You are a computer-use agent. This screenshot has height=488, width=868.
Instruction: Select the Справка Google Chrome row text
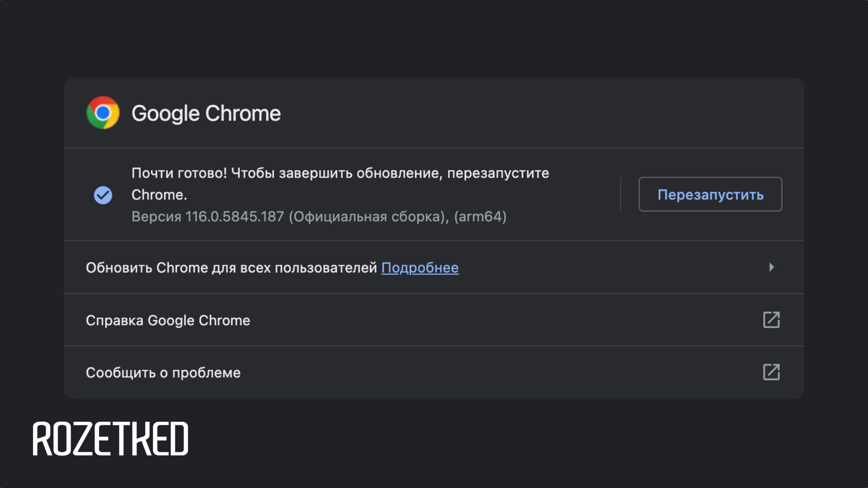point(168,320)
